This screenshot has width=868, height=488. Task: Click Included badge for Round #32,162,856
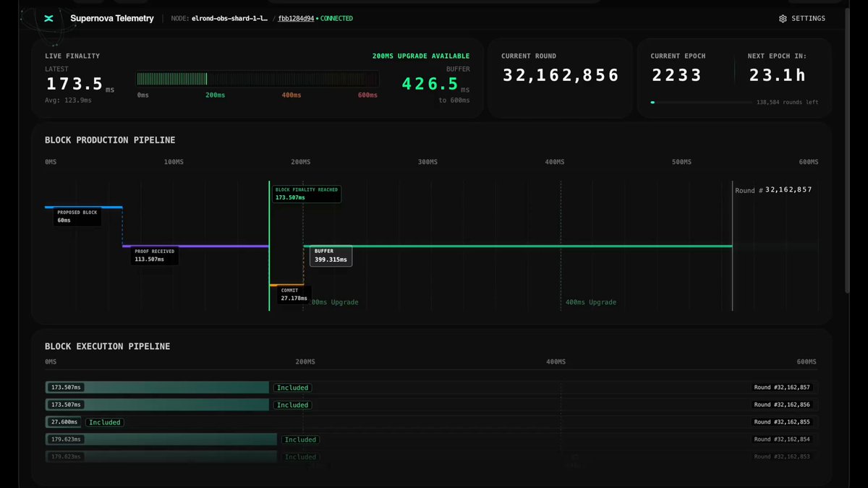tap(293, 405)
